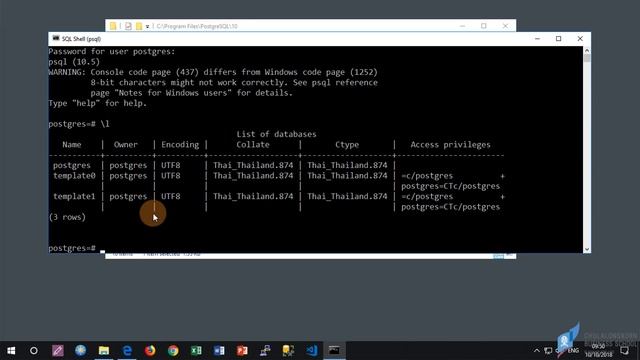Click the psql vertical scrollbar thumb
Viewport: 640px width, 360px height.
tap(587, 58)
